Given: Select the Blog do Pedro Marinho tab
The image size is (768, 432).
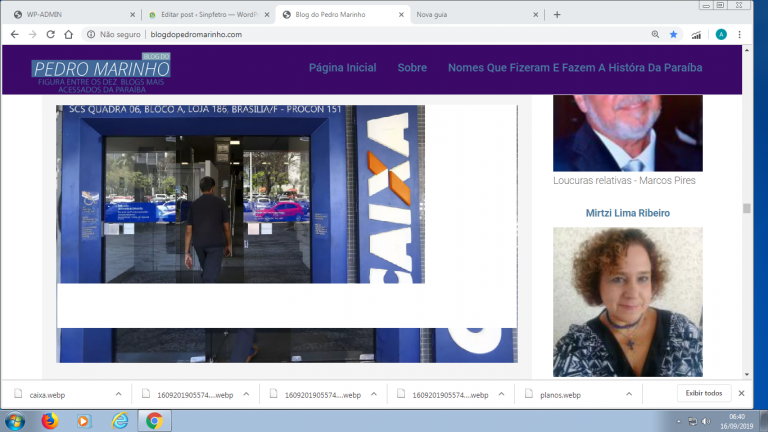Looking at the screenshot, I should 343,15.
